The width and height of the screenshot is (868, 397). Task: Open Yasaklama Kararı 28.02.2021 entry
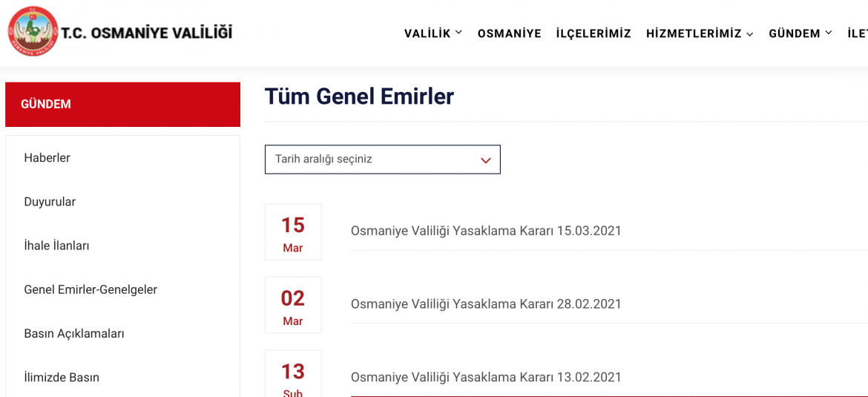click(x=486, y=304)
